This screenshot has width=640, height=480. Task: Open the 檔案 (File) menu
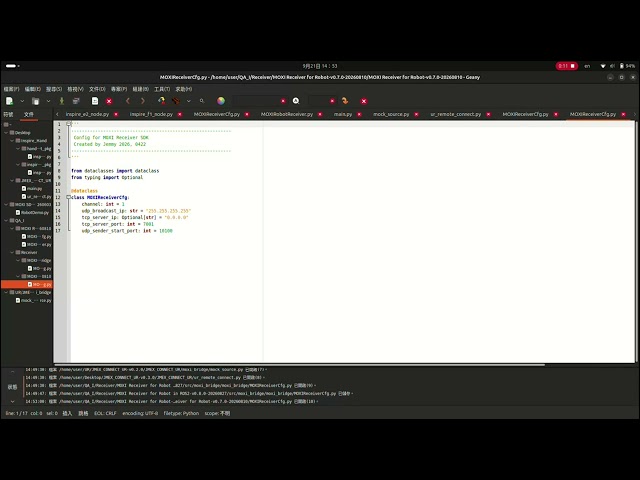(11, 89)
